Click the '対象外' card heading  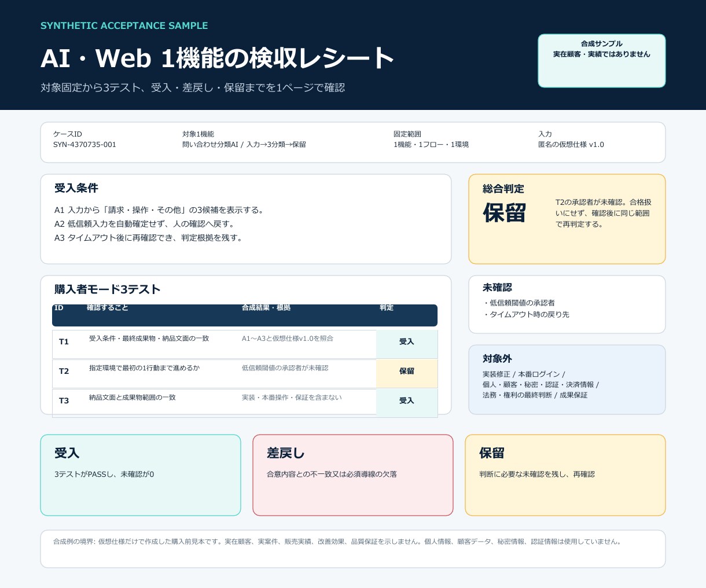click(497, 359)
